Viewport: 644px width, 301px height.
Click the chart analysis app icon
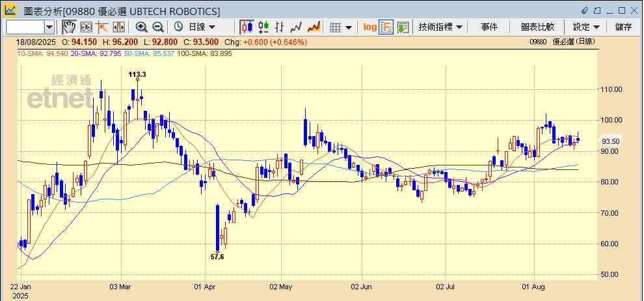[10, 10]
